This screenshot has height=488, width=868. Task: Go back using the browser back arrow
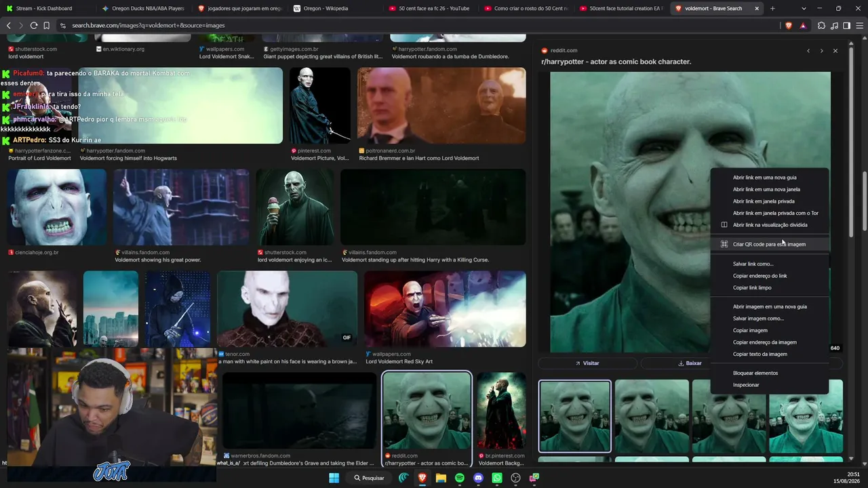(x=9, y=26)
